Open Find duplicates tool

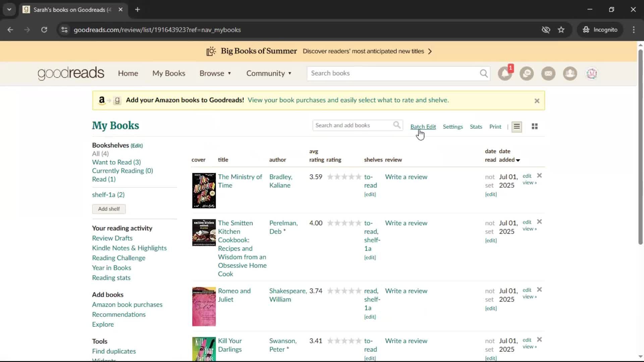(x=114, y=351)
